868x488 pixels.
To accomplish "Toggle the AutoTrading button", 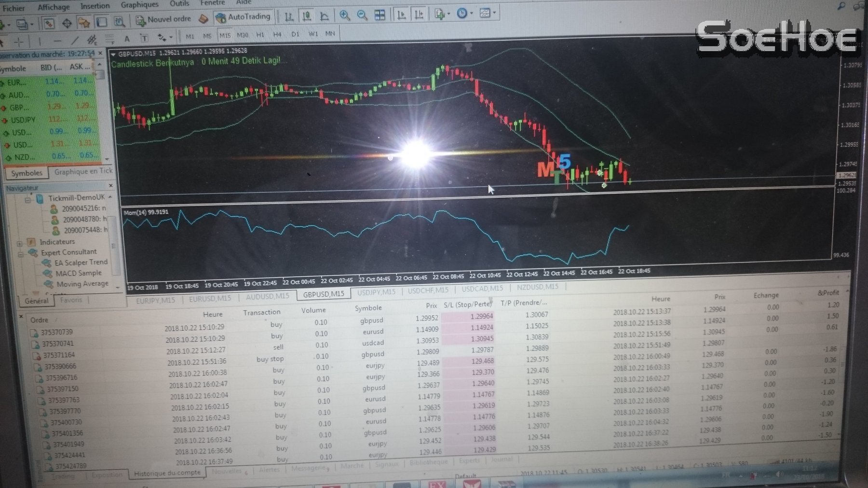I will (x=244, y=17).
